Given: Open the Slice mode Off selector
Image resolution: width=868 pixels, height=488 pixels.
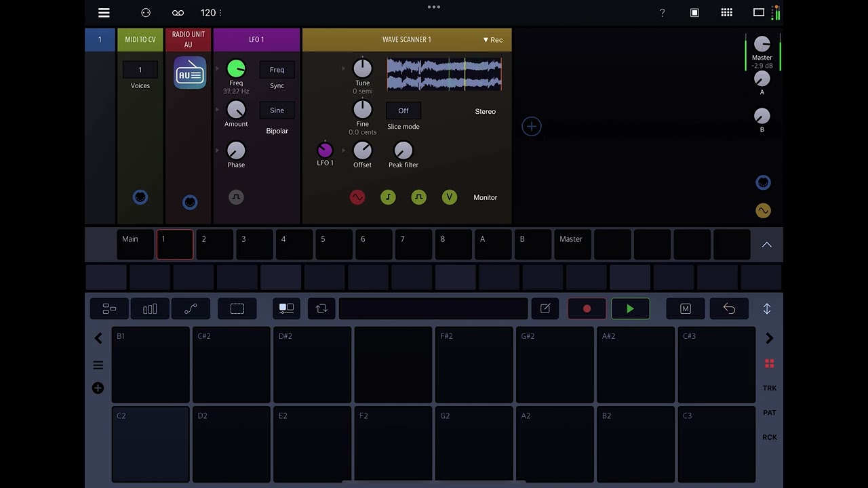Looking at the screenshot, I should click(403, 110).
